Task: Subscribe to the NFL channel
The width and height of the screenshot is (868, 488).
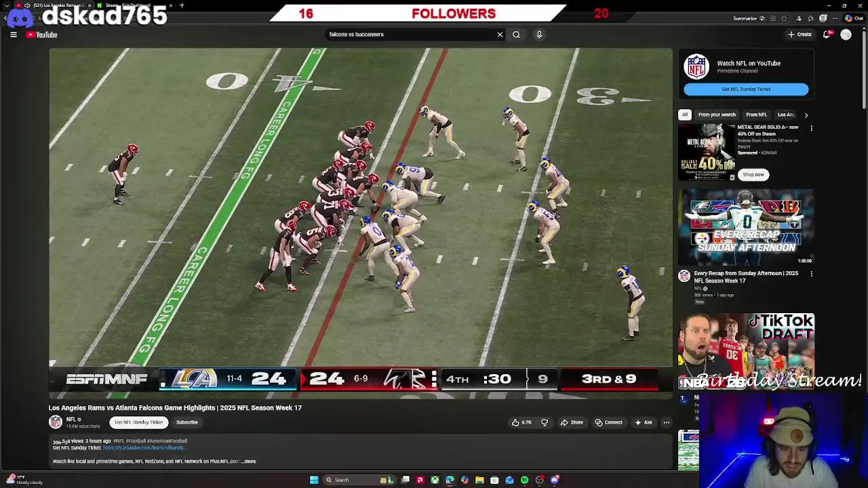Action: click(187, 422)
